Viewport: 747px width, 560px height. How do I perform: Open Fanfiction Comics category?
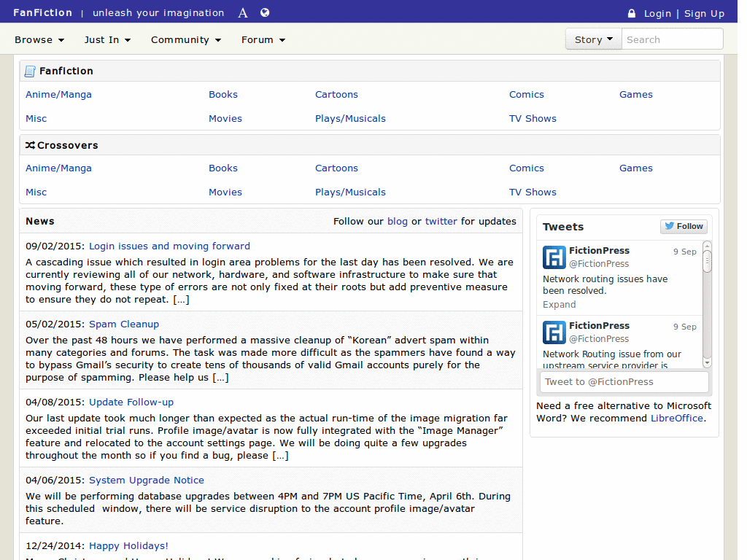527,95
